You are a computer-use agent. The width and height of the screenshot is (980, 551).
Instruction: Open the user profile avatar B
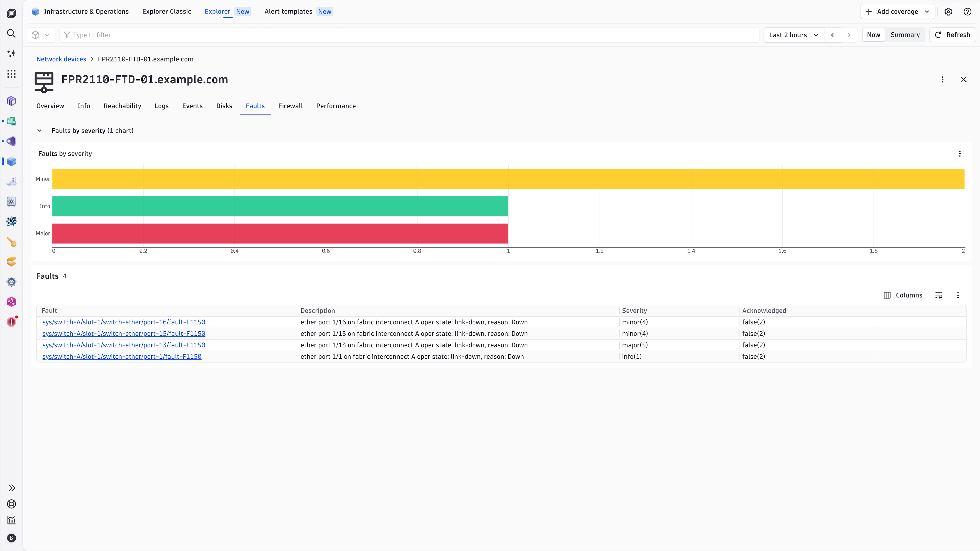(x=11, y=538)
